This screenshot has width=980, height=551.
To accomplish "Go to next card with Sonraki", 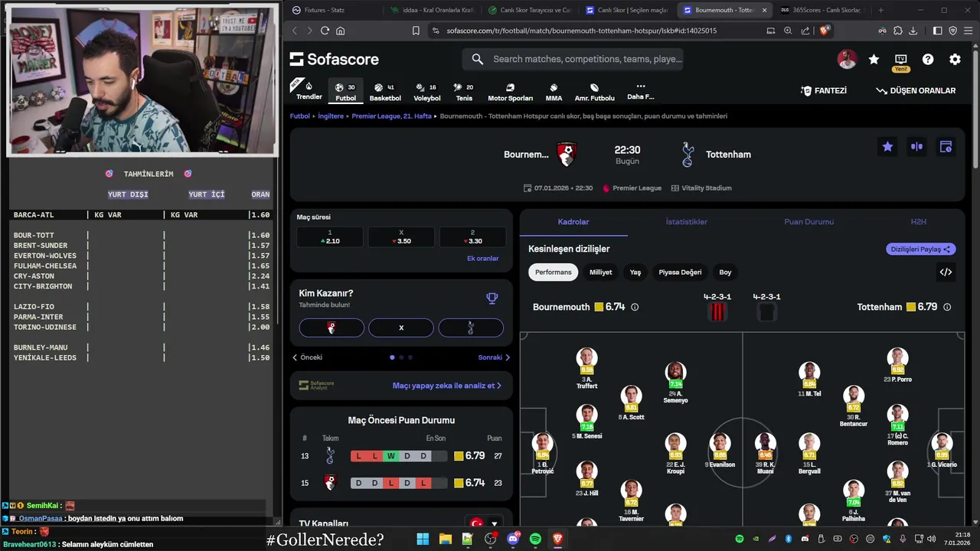I will tap(494, 357).
